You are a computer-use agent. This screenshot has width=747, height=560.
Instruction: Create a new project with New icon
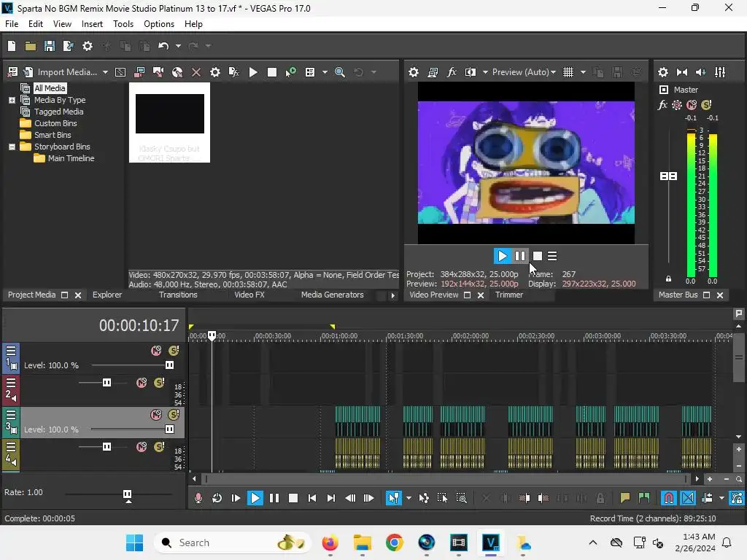coord(12,46)
